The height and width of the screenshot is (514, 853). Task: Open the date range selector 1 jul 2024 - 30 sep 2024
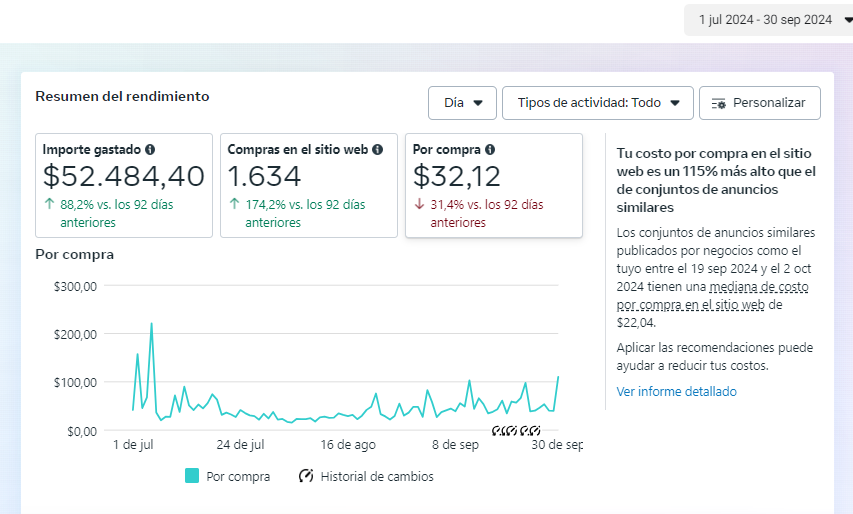768,20
